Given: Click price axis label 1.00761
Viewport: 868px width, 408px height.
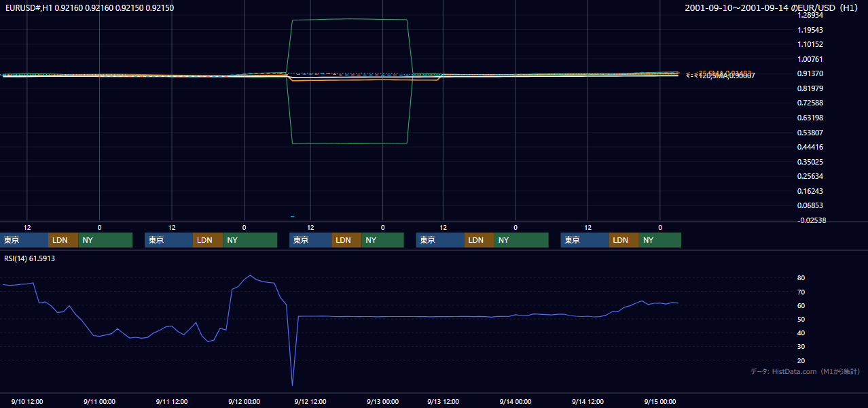Looking at the screenshot, I should click(810, 59).
